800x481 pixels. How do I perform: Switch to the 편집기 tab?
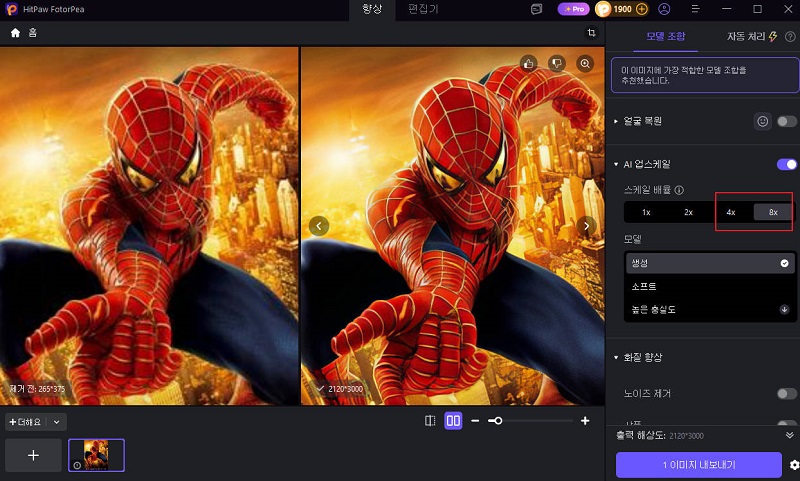coord(423,9)
